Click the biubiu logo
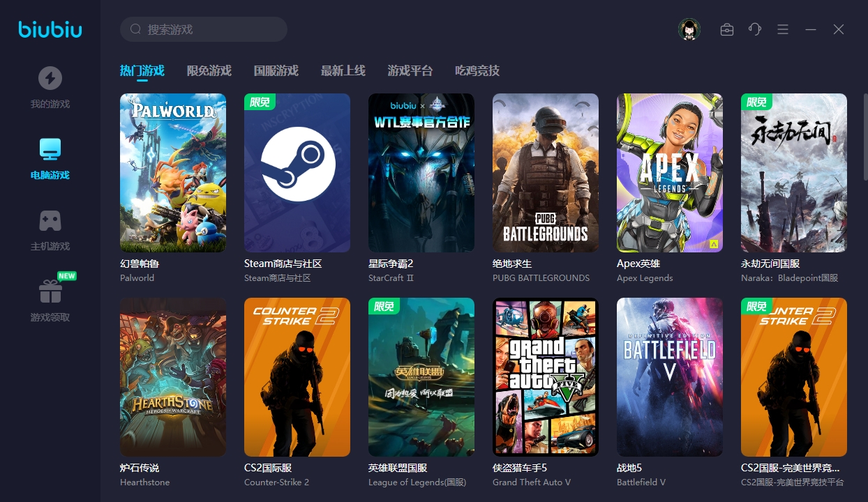Viewport: 868px width, 502px height. 50,29
